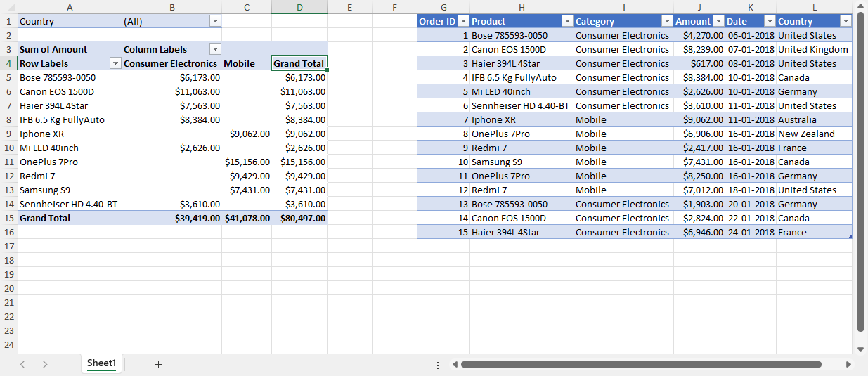Open the table's Country column filter dropdown
This screenshot has height=376, width=868.
coord(846,21)
